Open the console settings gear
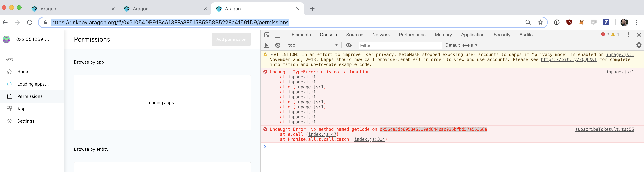This screenshot has height=172, width=644. click(x=639, y=45)
